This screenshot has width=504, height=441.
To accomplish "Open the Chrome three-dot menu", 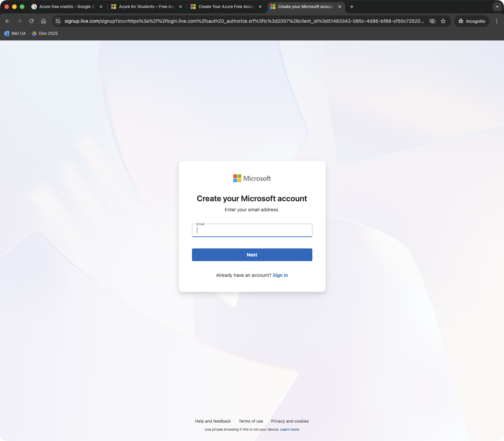I will point(496,21).
